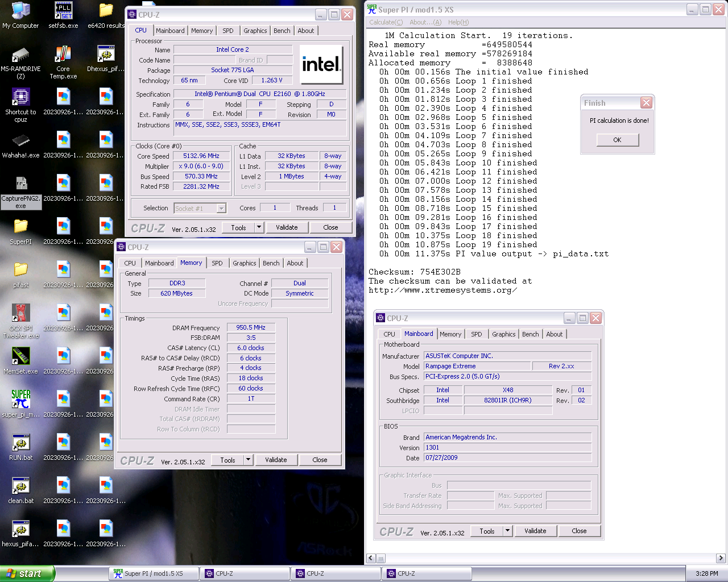This screenshot has height=582, width=728.
Task: Click Super PI horizontal scrollbar right arrow
Action: pyautogui.click(x=721, y=558)
